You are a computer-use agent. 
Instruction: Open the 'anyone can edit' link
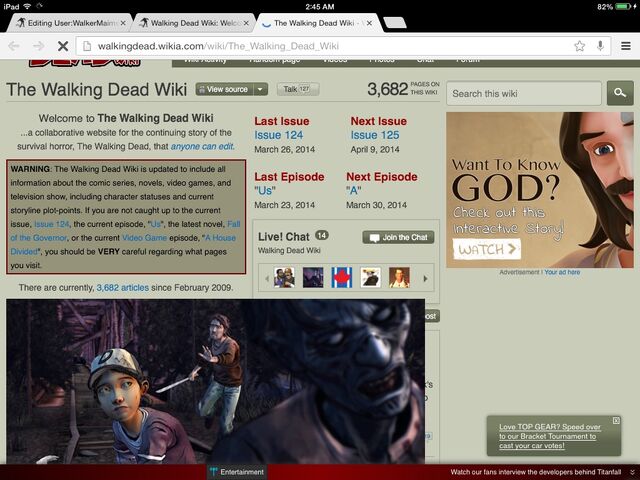[x=202, y=147]
